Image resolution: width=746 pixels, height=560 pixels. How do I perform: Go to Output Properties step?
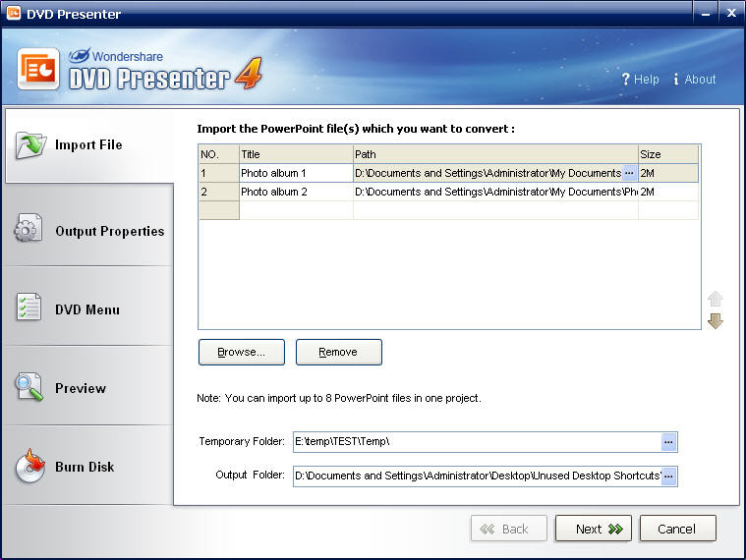pos(88,226)
